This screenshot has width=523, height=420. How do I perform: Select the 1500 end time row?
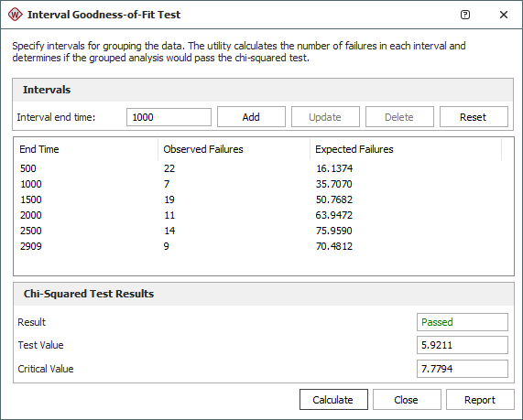click(x=260, y=199)
